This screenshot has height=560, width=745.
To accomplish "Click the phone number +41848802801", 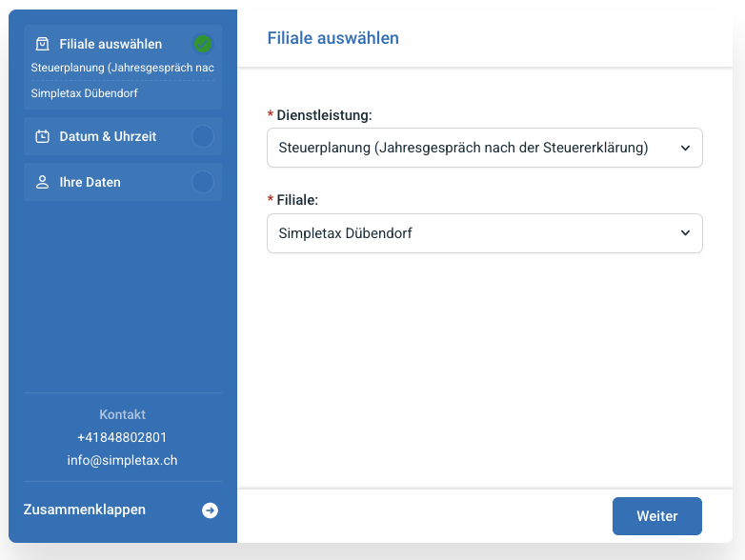I will coord(122,437).
